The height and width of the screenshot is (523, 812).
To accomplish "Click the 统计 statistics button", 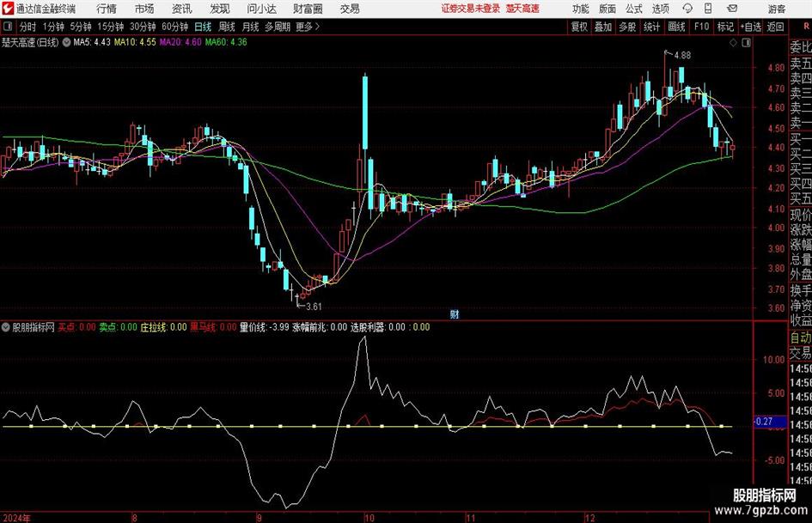I will pyautogui.click(x=651, y=27).
